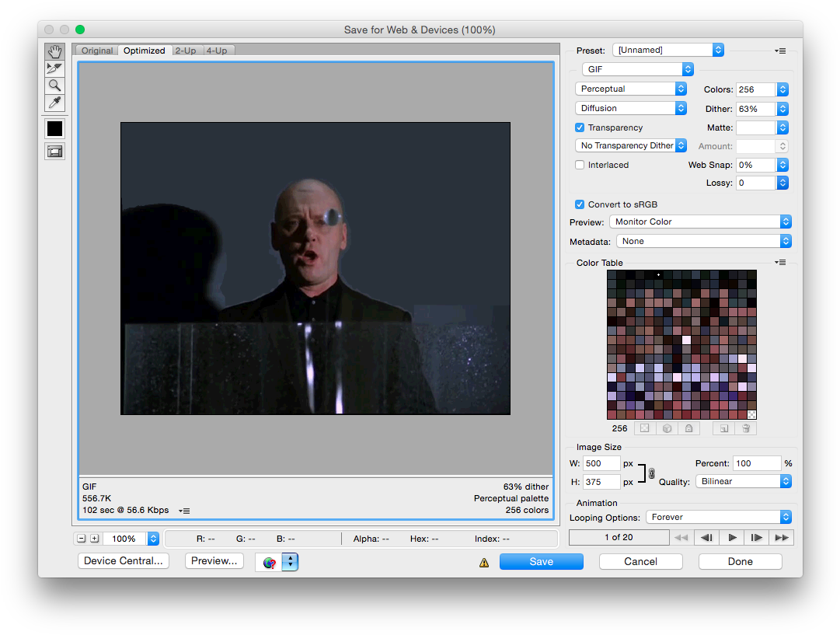Add new color to color table icon
The width and height of the screenshot is (840, 635).
[x=723, y=428]
